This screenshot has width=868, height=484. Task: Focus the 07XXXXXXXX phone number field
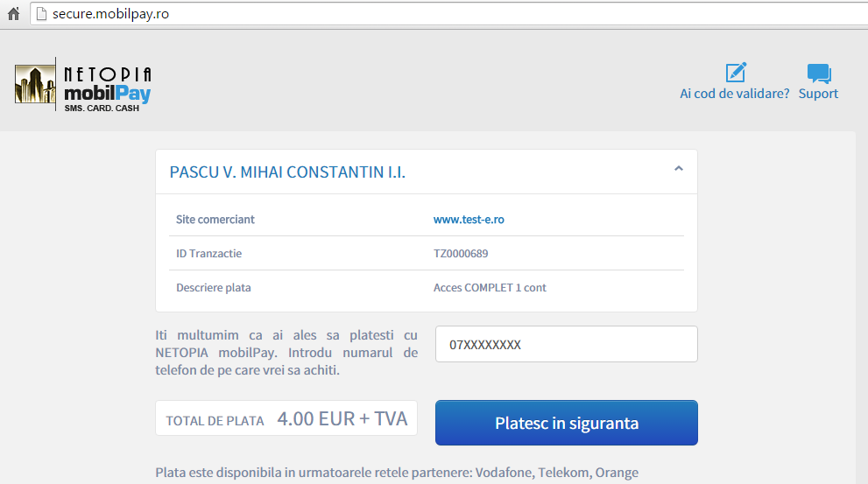[566, 344]
